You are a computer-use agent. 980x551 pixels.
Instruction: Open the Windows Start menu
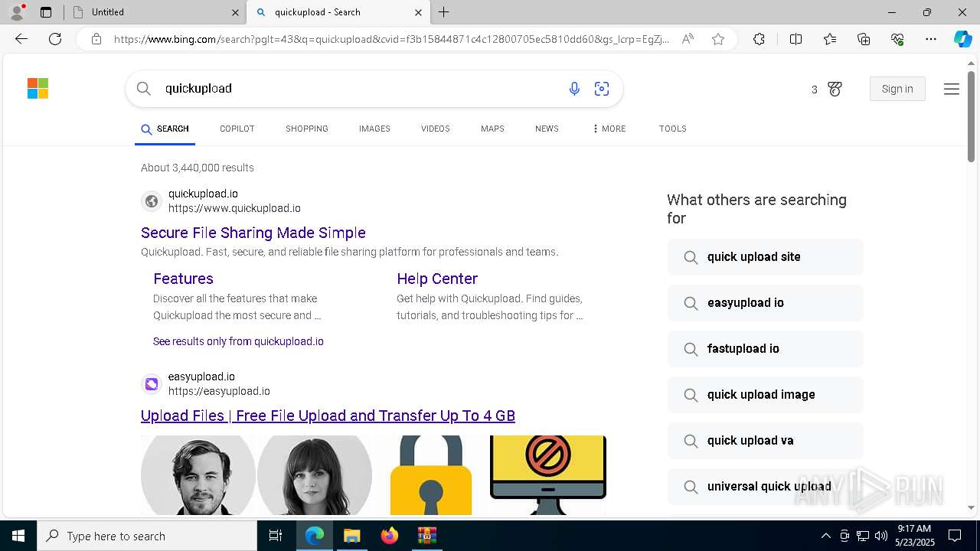point(18,536)
